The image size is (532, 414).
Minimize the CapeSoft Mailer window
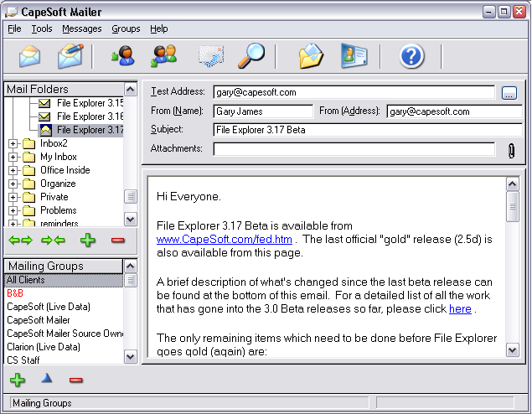point(488,13)
